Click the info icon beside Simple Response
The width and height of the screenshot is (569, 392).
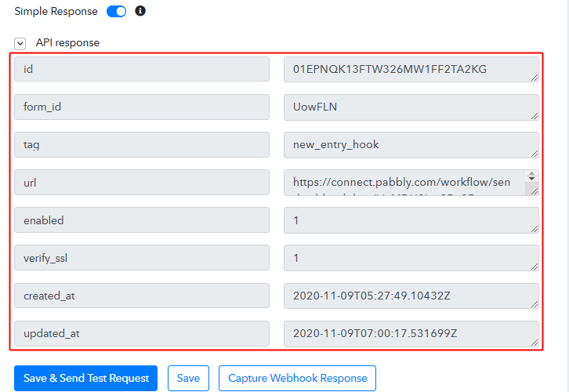(140, 12)
